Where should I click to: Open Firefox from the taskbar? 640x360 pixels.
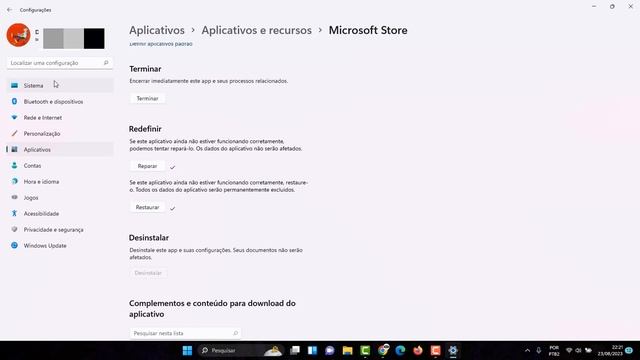(x=418, y=351)
